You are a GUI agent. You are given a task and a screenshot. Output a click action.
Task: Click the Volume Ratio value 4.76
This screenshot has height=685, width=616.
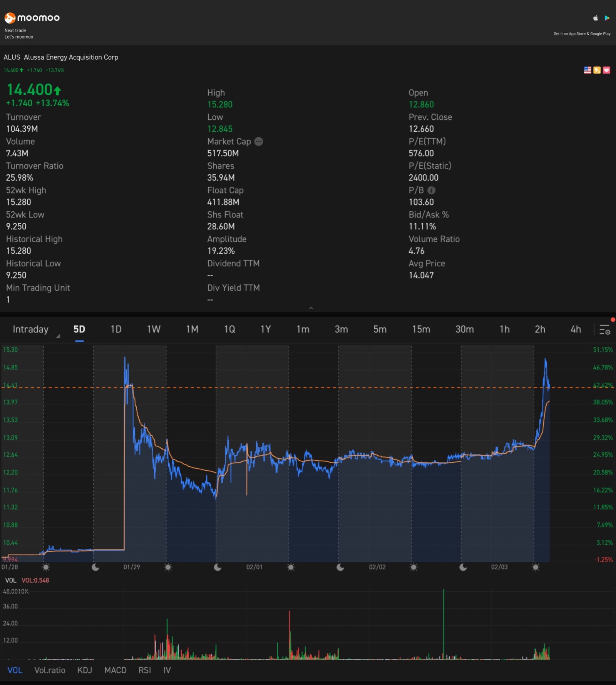click(417, 251)
